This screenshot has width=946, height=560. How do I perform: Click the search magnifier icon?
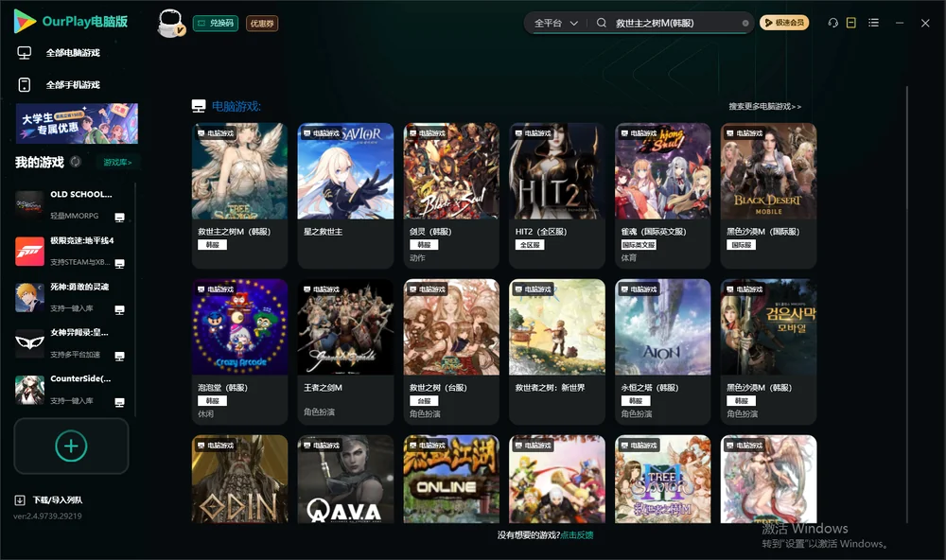(x=602, y=23)
